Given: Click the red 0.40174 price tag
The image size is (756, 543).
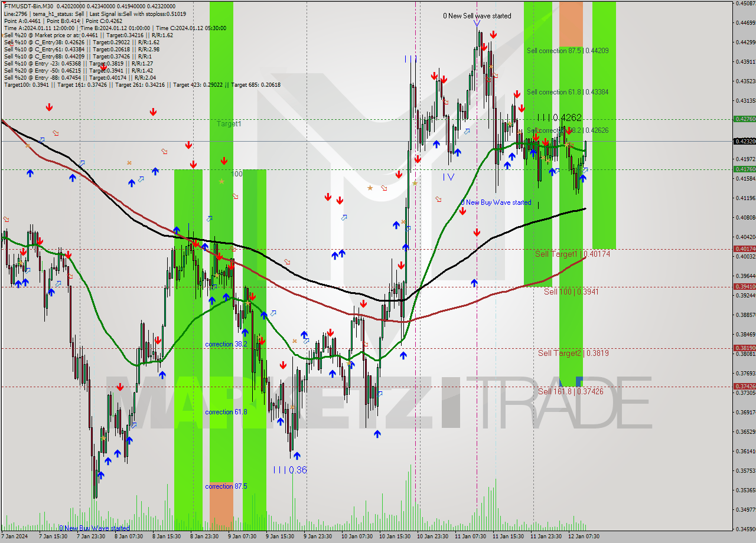Looking at the screenshot, I should click(744, 248).
